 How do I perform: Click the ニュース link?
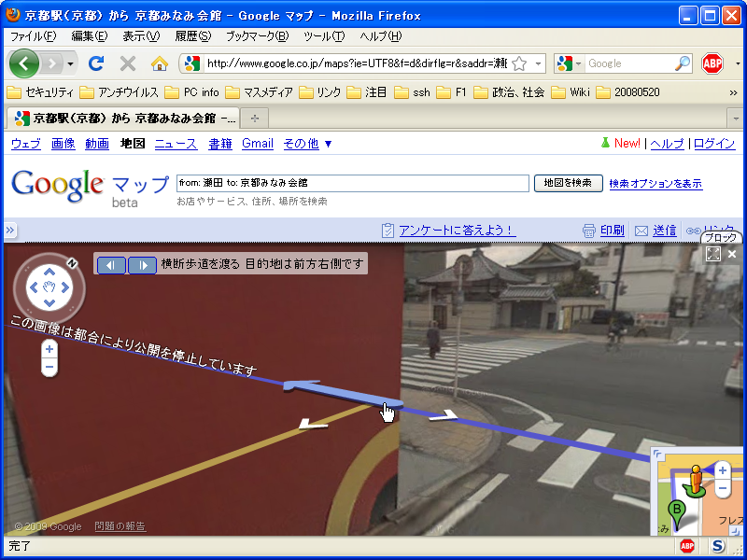[176, 144]
